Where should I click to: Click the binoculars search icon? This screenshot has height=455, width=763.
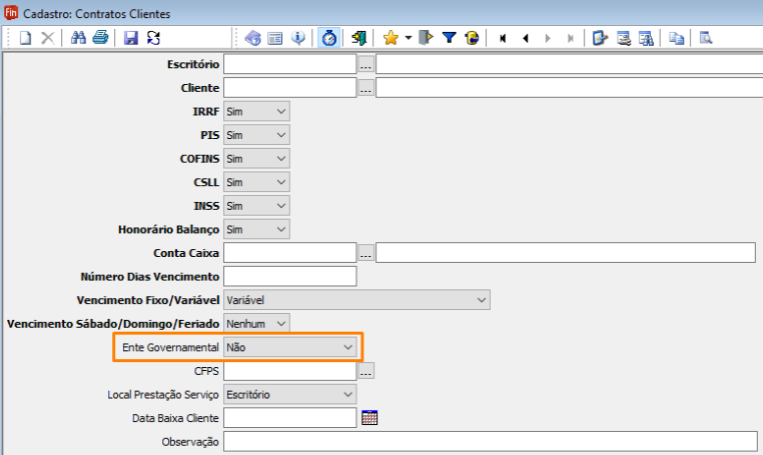pos(80,38)
